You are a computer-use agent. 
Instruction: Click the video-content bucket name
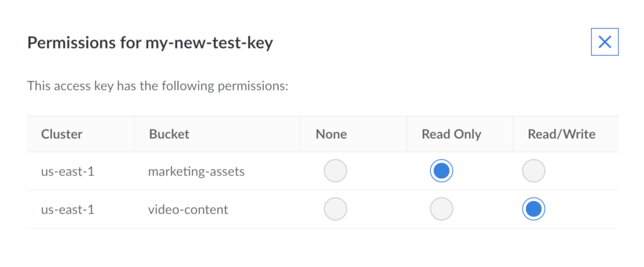188,209
